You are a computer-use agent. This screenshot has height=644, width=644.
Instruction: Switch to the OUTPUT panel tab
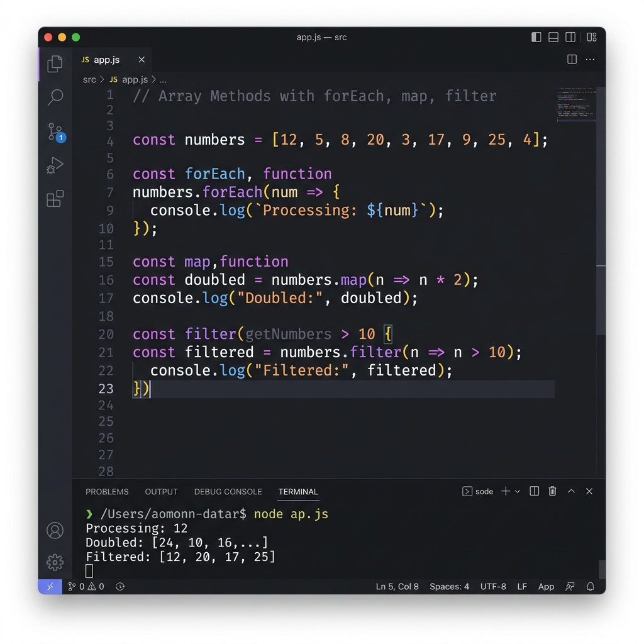click(x=161, y=492)
